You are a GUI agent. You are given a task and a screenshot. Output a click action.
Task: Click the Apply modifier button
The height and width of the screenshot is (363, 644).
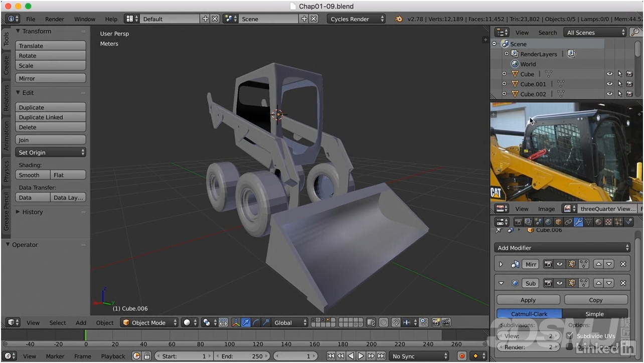(x=528, y=300)
